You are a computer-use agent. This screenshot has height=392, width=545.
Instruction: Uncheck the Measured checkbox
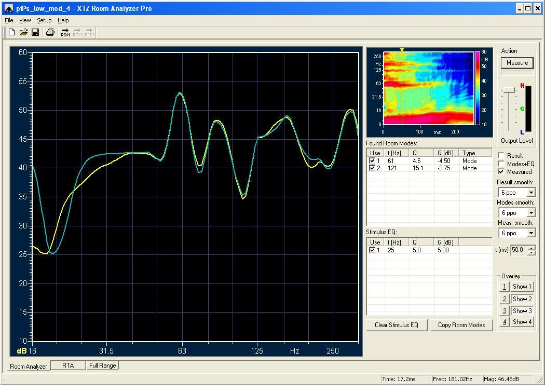point(501,171)
